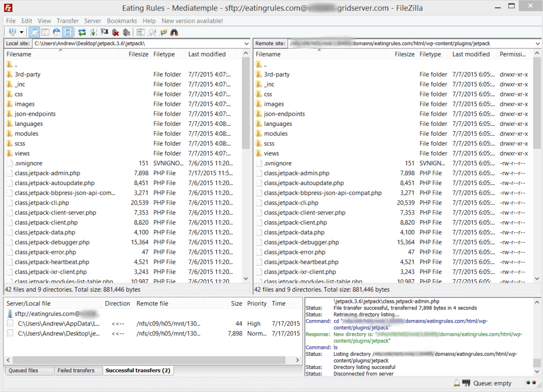Image resolution: width=543 pixels, height=392 pixels.
Task: Click the padlock encryption icon in status bar
Action: tap(457, 383)
